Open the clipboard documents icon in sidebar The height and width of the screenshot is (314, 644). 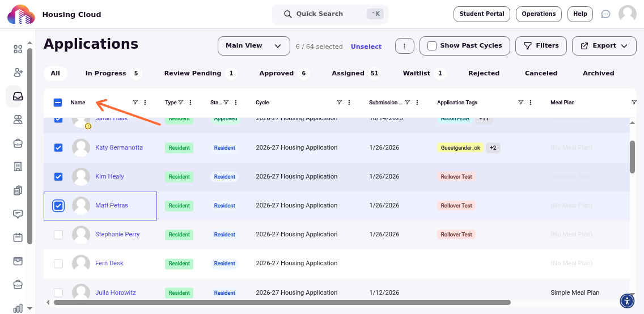[18, 190]
